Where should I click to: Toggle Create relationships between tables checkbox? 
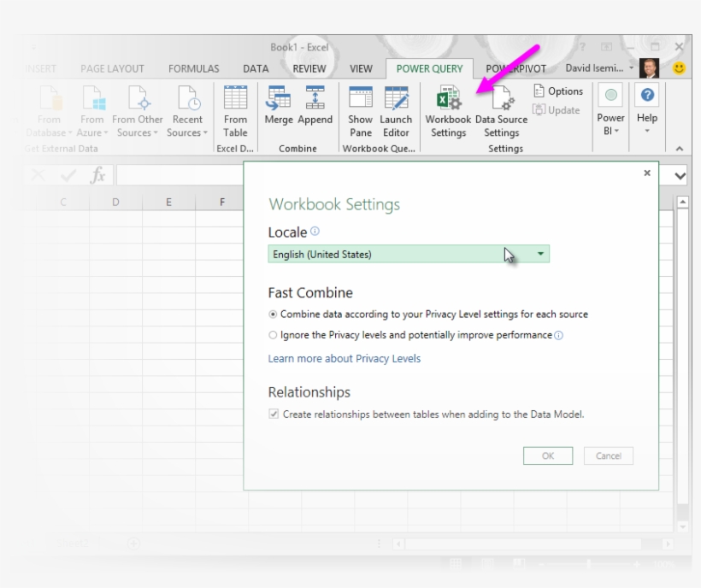click(x=274, y=415)
